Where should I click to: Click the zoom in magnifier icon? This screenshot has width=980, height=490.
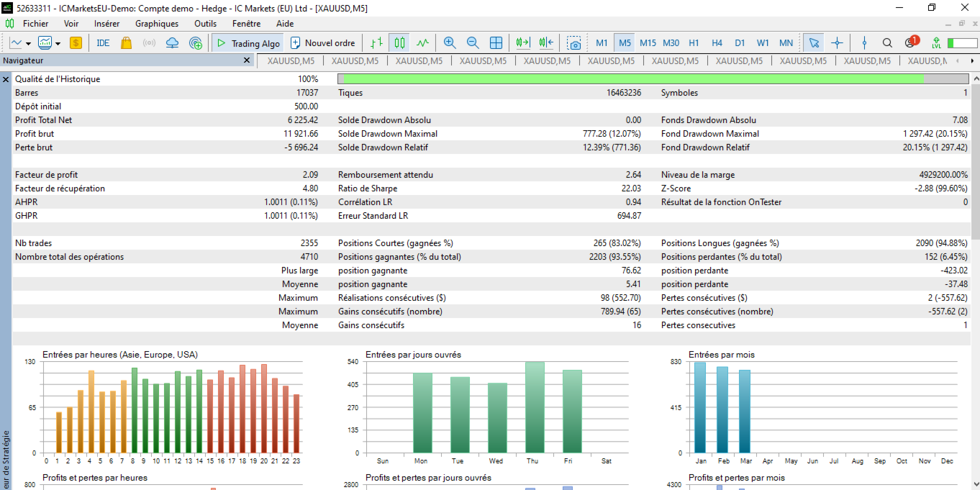(450, 43)
